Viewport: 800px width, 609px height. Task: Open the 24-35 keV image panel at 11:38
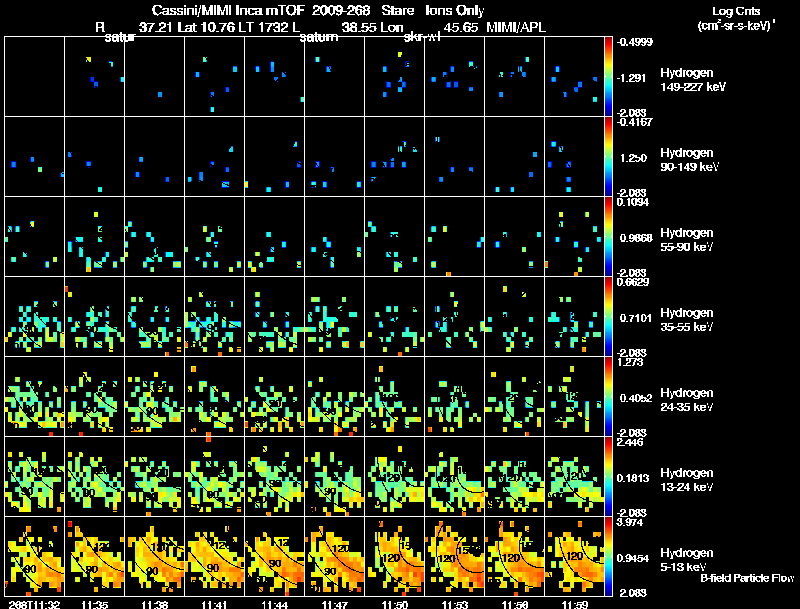coord(155,396)
